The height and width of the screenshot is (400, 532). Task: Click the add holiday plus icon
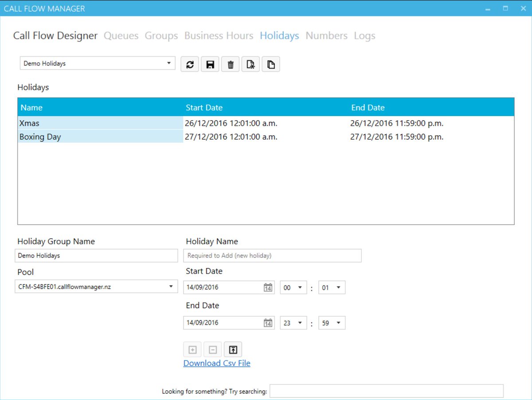pos(192,350)
